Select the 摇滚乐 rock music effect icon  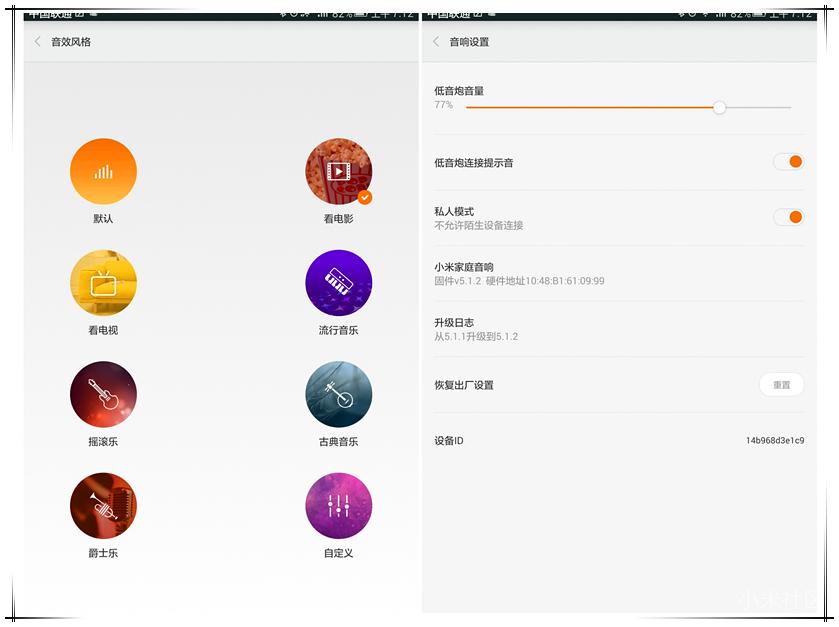103,394
